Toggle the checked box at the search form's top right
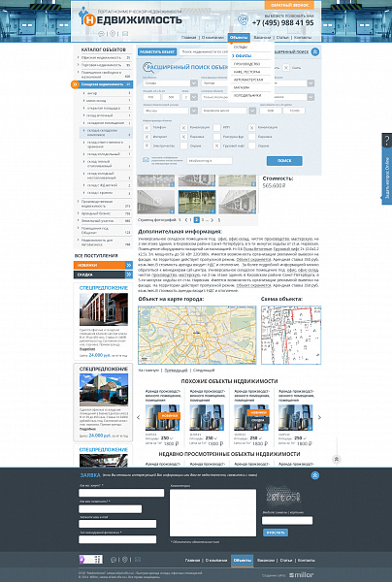Screen dimensions: 392x582 286,68
